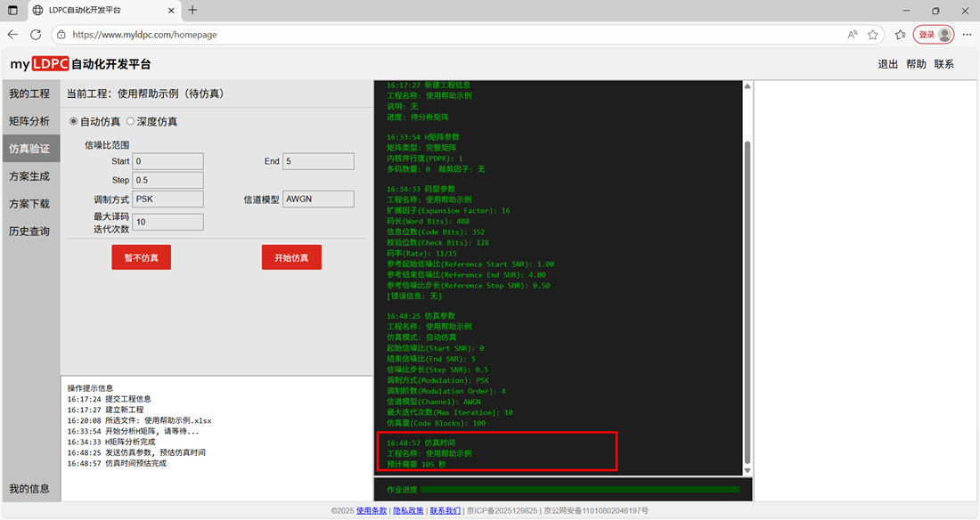The width and height of the screenshot is (980, 520).
Task: Click the favorites star icon
Action: 873,35
